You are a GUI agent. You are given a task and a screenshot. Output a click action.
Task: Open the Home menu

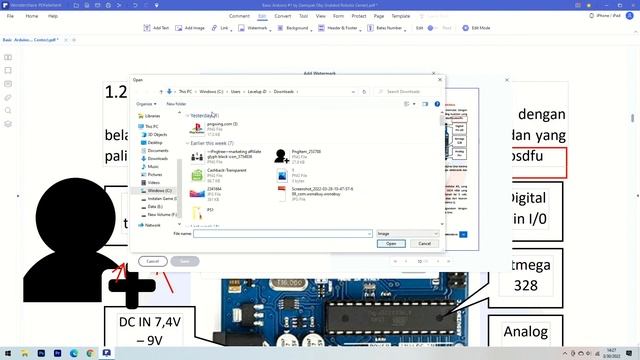point(31,16)
